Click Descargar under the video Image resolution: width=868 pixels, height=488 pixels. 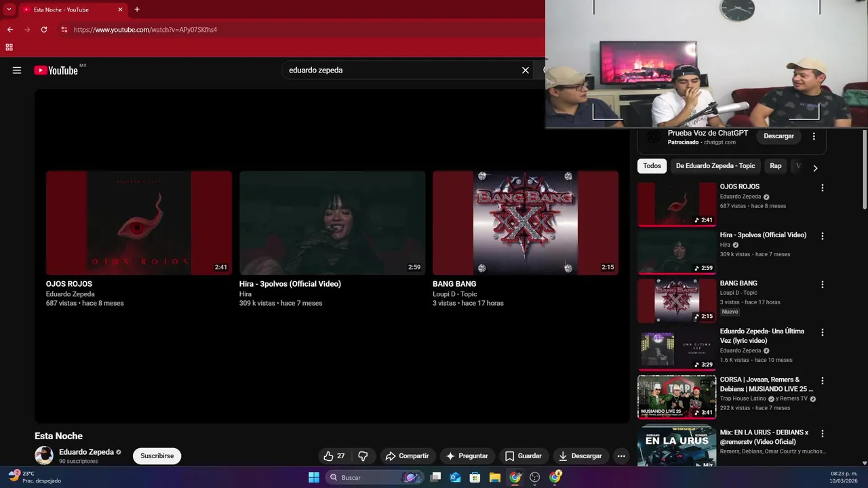click(x=580, y=456)
